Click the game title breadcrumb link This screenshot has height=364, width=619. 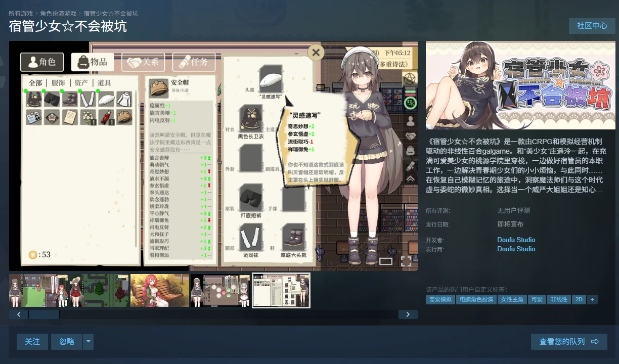click(111, 13)
